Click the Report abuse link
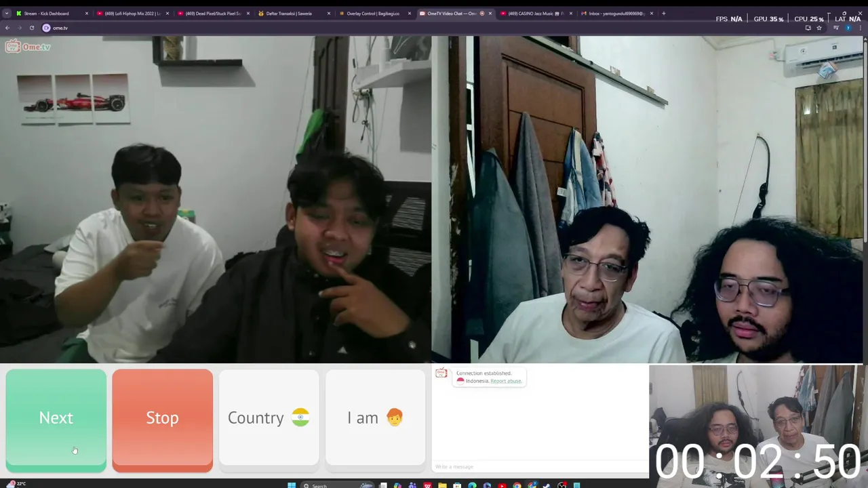 (x=506, y=381)
